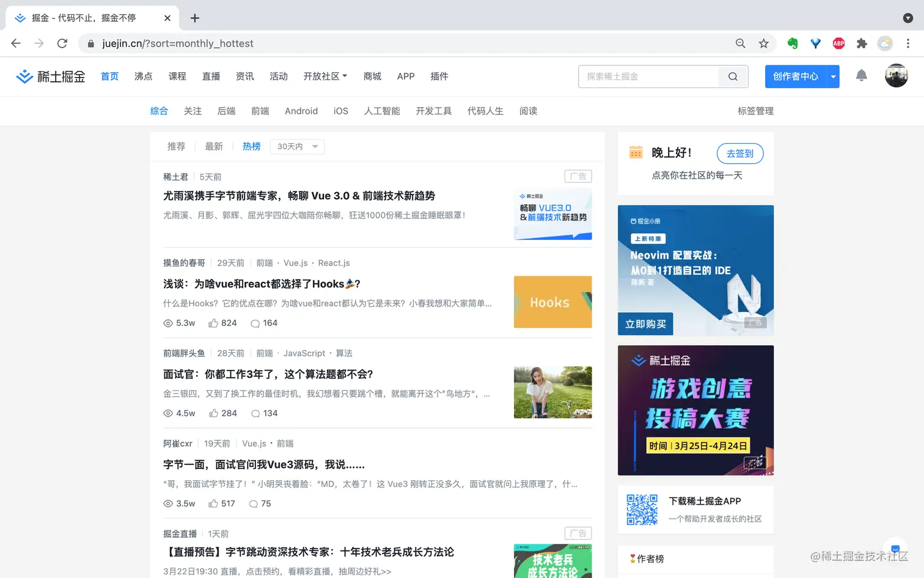
Task: Close the 掘金 browser tab
Action: [167, 18]
